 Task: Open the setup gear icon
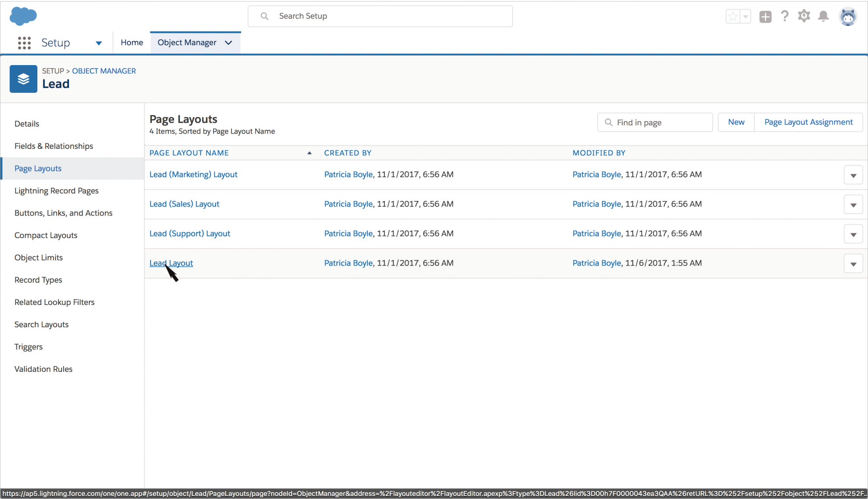tap(804, 16)
